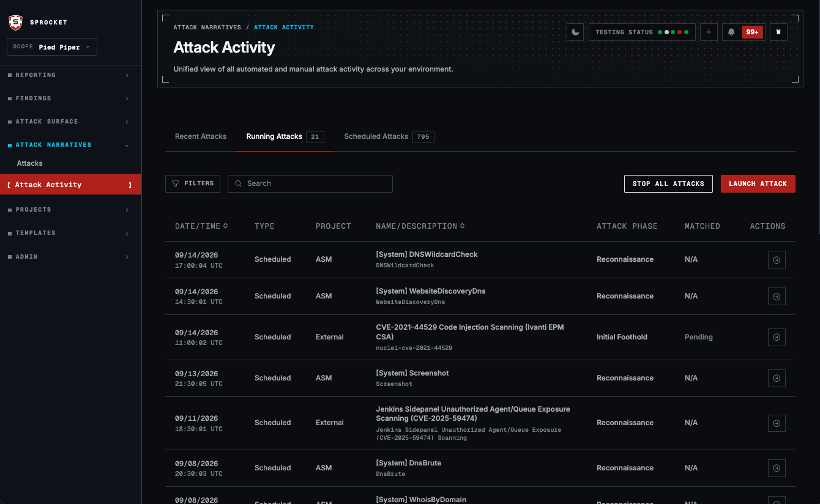This screenshot has height=504, width=820.
Task: Open details arrow for Screenshot row
Action: (777, 378)
